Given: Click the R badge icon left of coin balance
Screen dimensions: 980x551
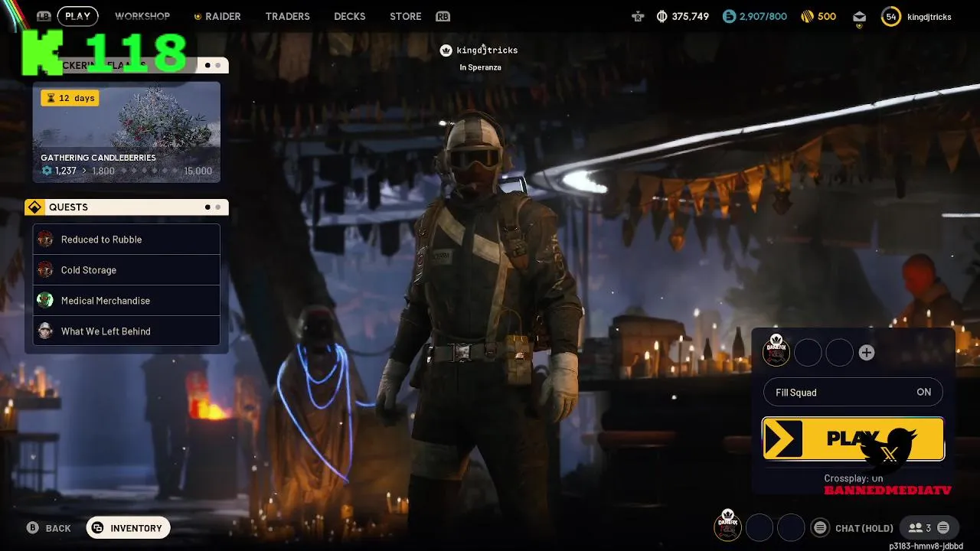Looking at the screenshot, I should click(638, 16).
